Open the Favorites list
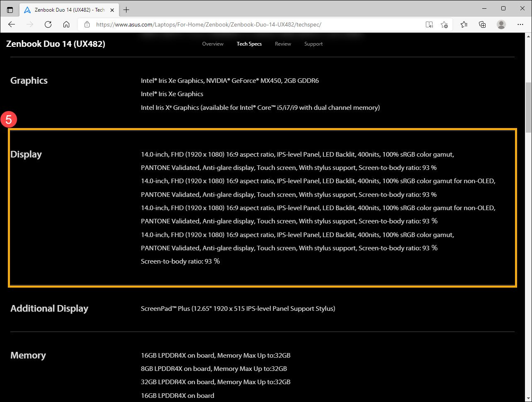Image resolution: width=532 pixels, height=402 pixels. [464, 24]
